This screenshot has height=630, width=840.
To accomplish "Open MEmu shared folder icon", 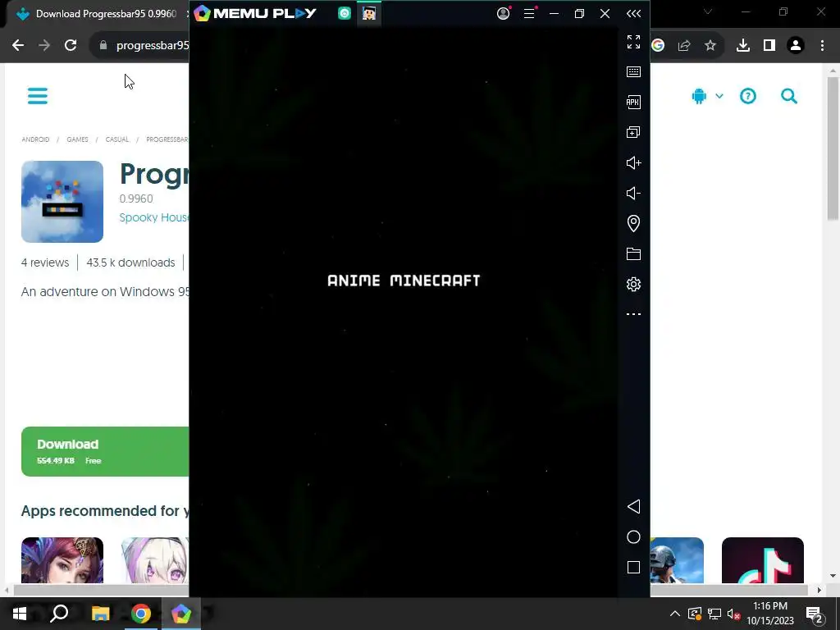I will click(633, 254).
